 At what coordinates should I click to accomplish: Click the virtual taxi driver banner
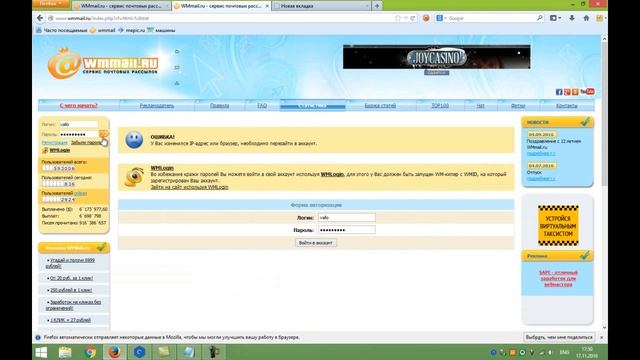pos(558,225)
